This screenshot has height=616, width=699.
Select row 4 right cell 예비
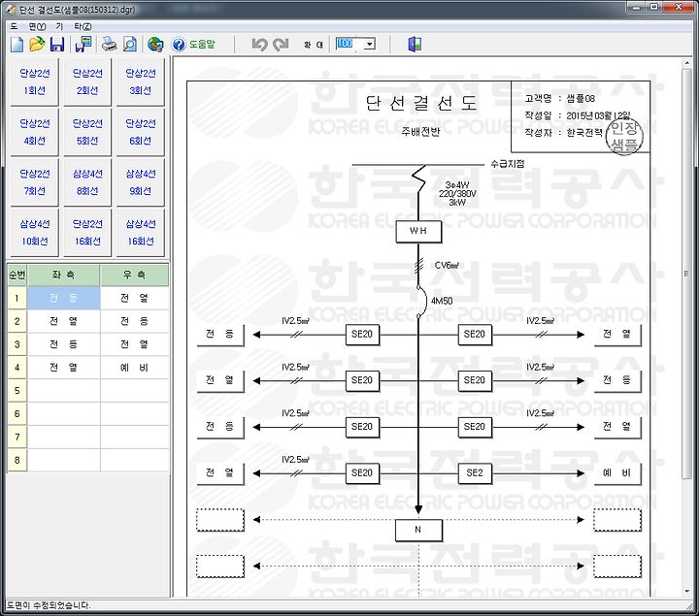[135, 368]
